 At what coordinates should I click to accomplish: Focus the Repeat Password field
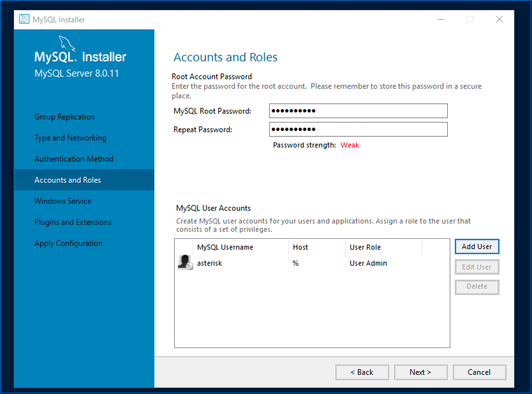click(358, 130)
